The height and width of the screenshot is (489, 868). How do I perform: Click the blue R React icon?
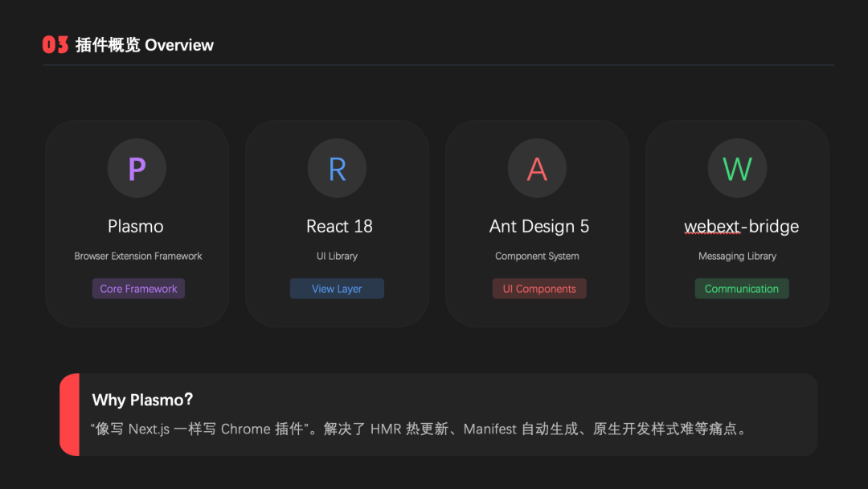[x=337, y=168]
